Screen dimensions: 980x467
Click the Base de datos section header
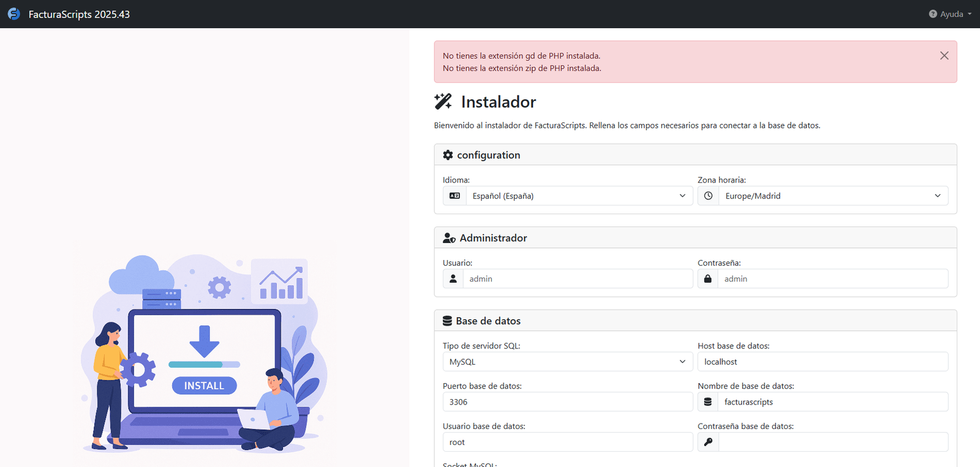coord(695,321)
